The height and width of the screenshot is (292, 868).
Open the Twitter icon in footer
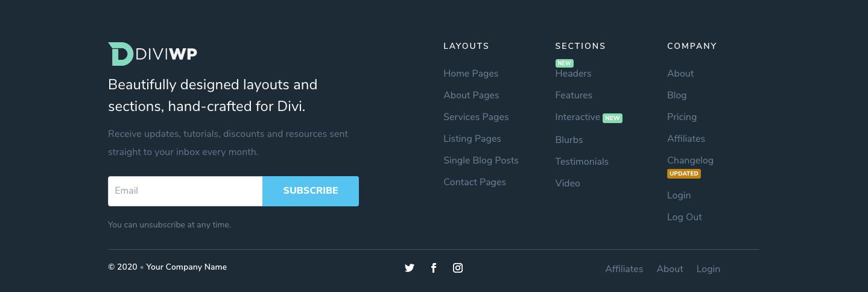pos(410,268)
